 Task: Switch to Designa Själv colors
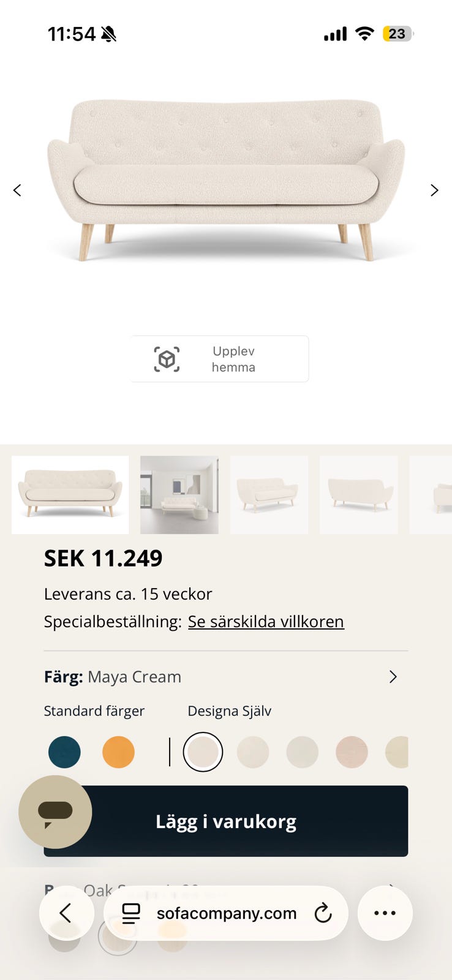[229, 711]
